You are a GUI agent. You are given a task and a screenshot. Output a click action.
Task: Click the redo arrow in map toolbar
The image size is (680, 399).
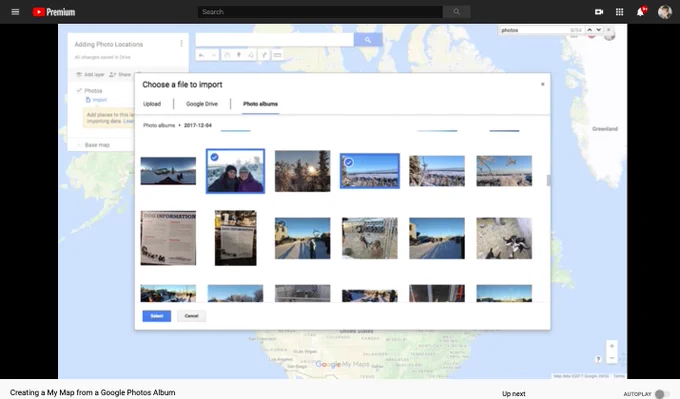click(x=213, y=55)
